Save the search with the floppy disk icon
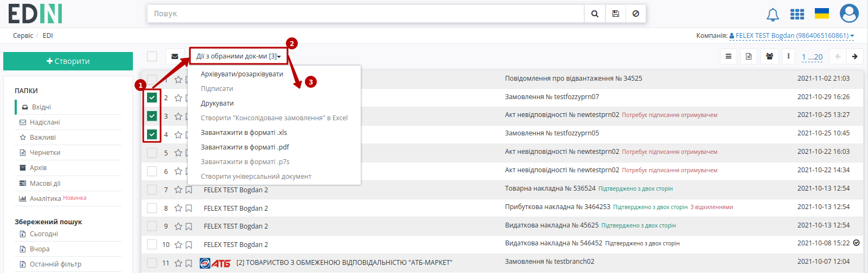Image resolution: width=868 pixels, height=273 pixels. tap(615, 14)
